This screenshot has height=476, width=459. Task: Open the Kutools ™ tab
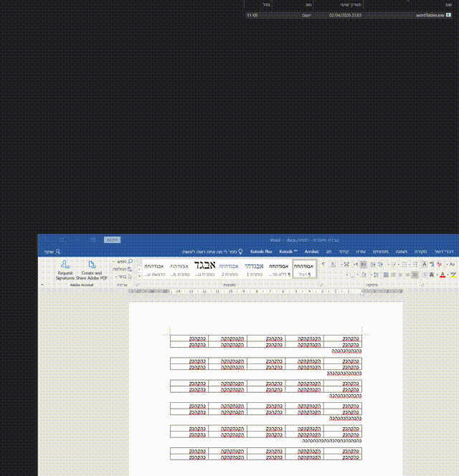tap(288, 252)
